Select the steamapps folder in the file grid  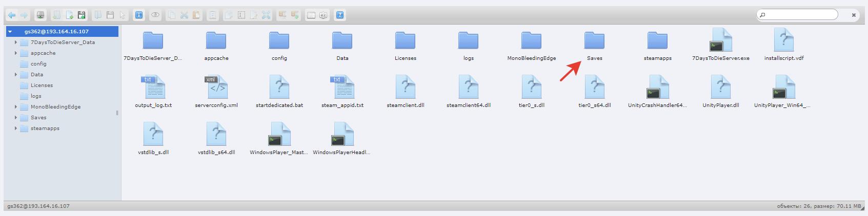point(657,46)
